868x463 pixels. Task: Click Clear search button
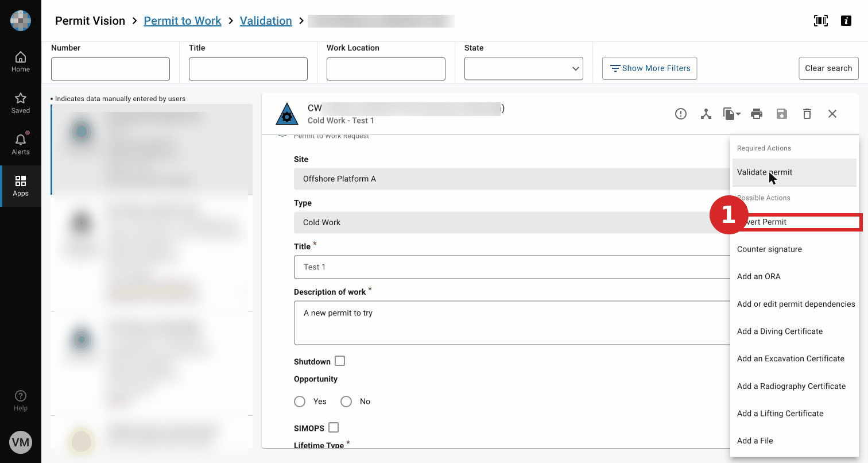tap(828, 68)
